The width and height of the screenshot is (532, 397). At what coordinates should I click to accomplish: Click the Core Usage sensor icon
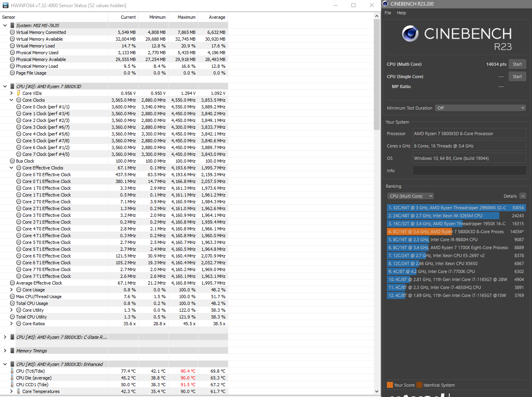click(x=19, y=290)
